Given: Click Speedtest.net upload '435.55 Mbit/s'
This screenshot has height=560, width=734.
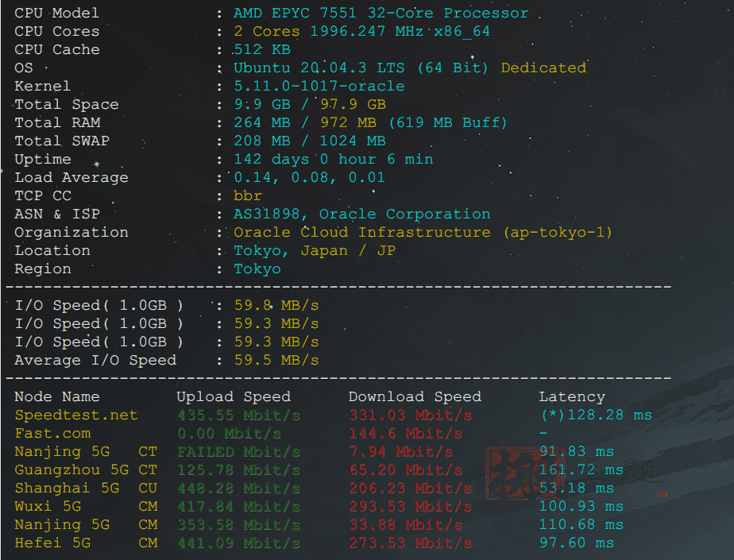Looking at the screenshot, I should [239, 415].
